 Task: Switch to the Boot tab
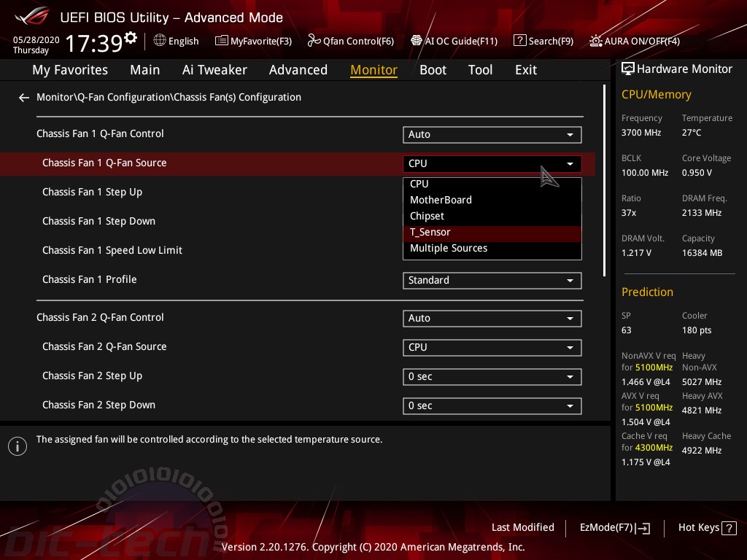pyautogui.click(x=433, y=70)
